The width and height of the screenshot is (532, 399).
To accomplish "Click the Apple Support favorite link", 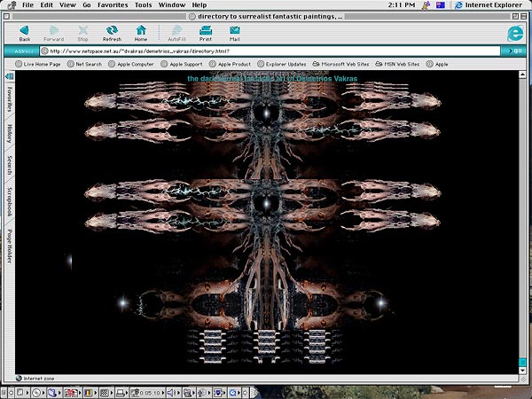I will pos(182,64).
